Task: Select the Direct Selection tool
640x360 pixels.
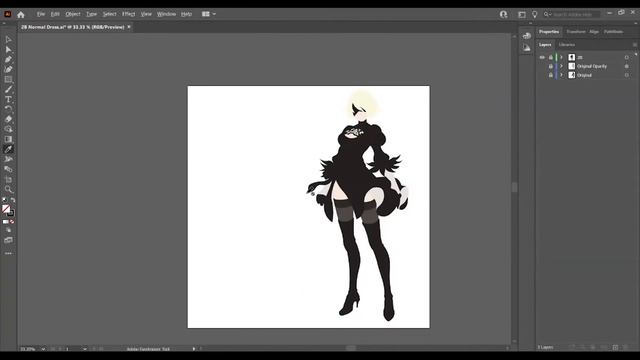Action: 8,49
